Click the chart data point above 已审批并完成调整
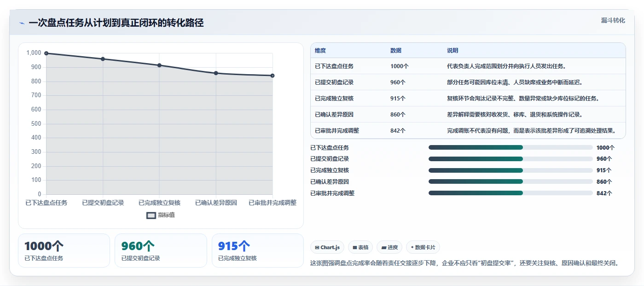 (x=273, y=76)
